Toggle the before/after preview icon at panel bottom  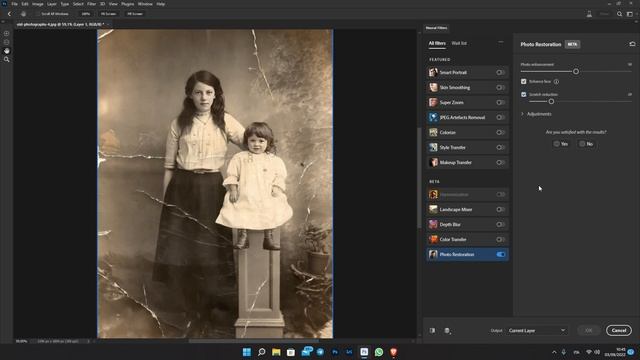pos(432,331)
